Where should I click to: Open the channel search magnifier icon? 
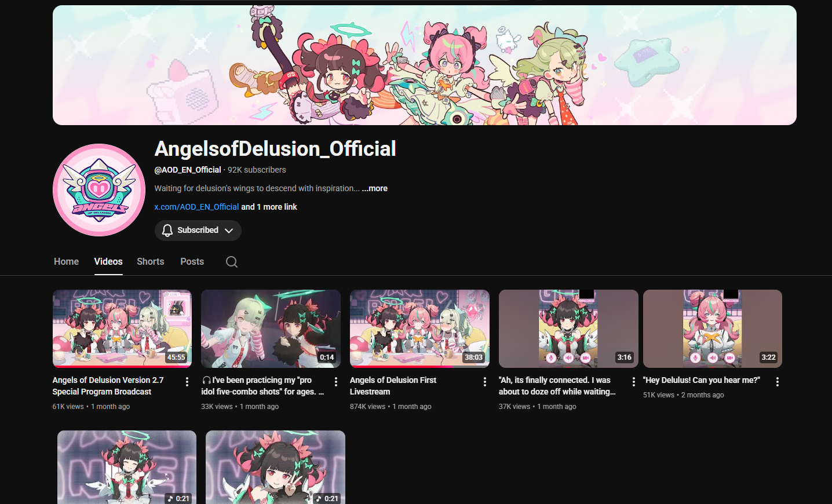pos(232,262)
